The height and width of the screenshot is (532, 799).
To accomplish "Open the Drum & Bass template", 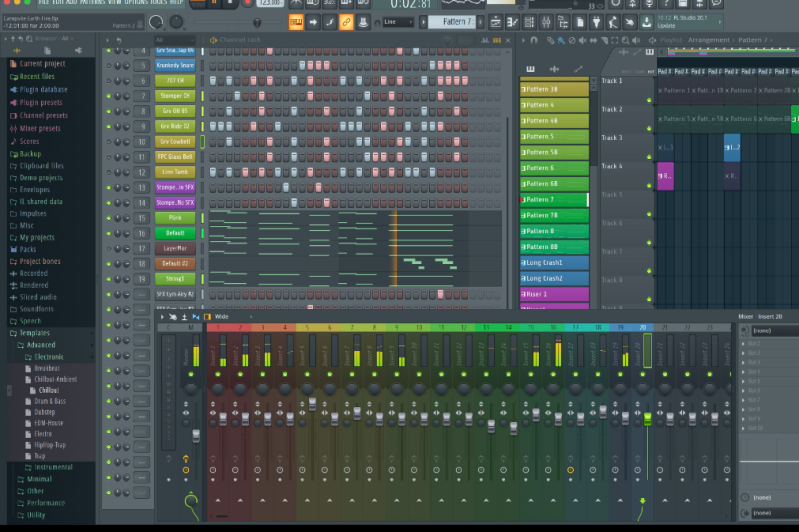I will [x=48, y=401].
